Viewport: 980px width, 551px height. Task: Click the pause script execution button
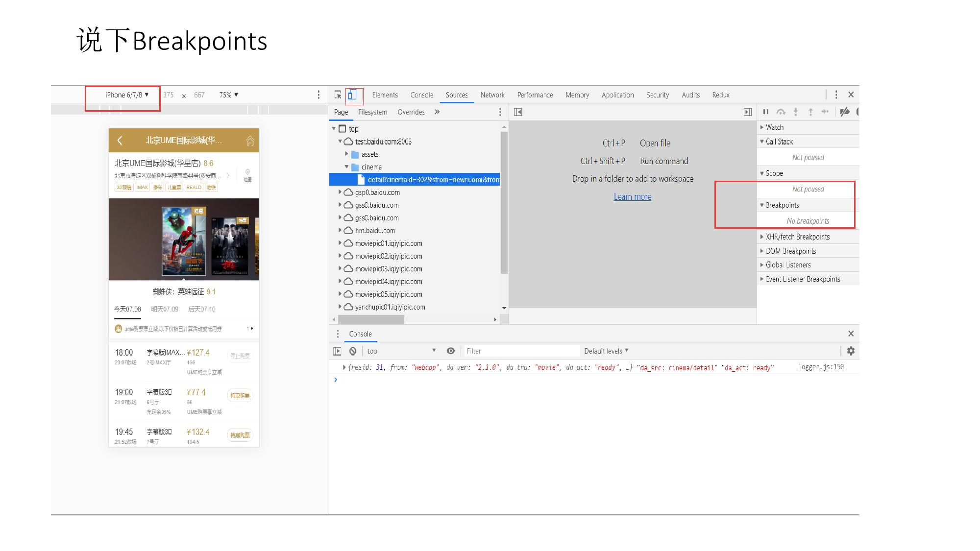(x=766, y=112)
